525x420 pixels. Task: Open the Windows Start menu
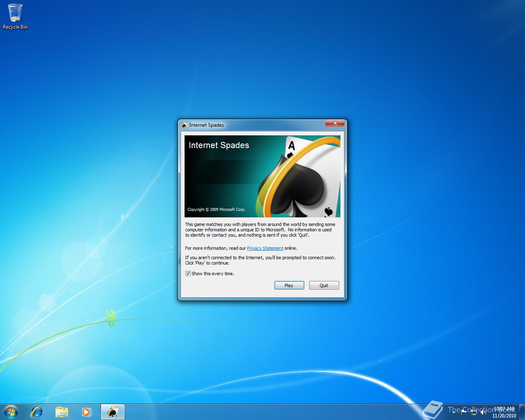coord(11,411)
